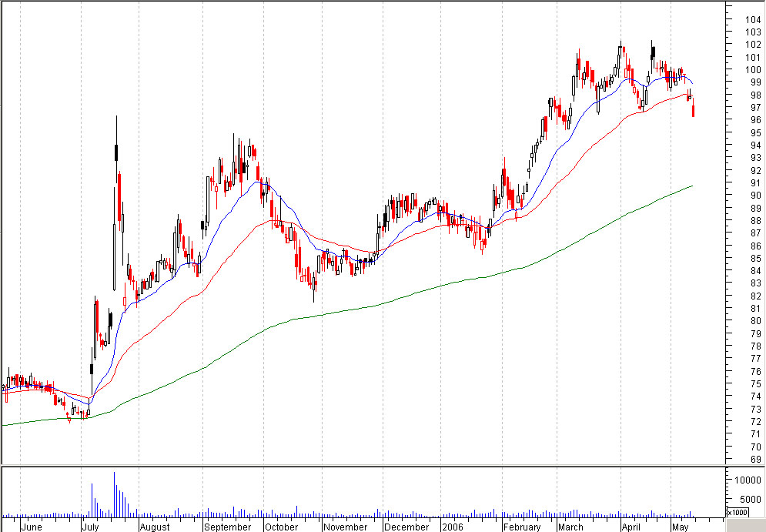The image size is (766, 532).
Task: Select the 103 price axis value
Action: [x=753, y=32]
